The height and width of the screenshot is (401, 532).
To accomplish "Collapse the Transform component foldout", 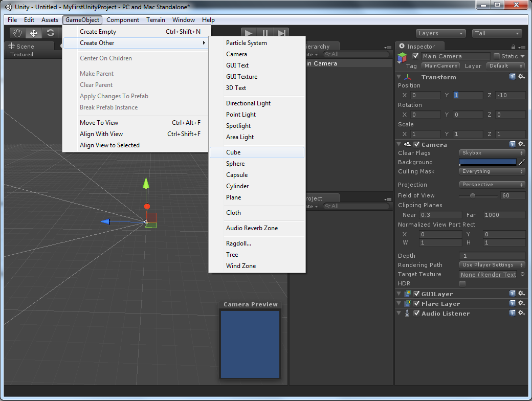I will coord(399,77).
